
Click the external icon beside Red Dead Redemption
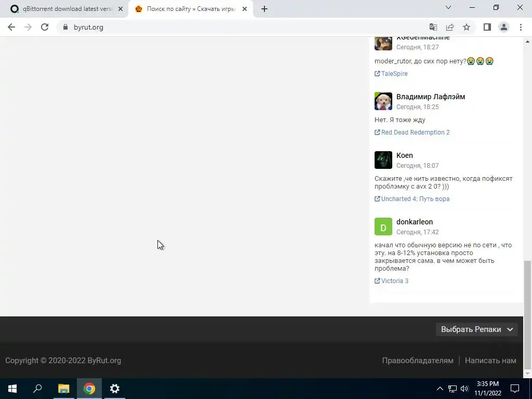click(x=377, y=132)
